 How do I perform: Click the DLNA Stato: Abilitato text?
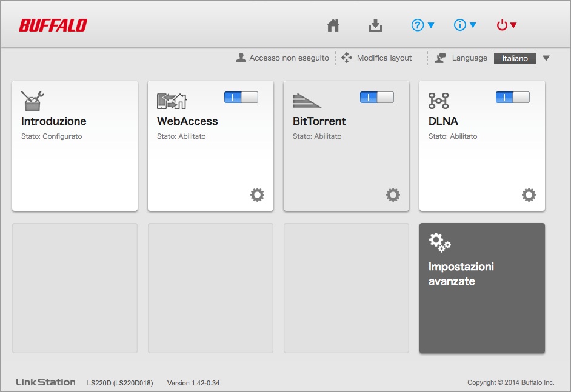[453, 136]
